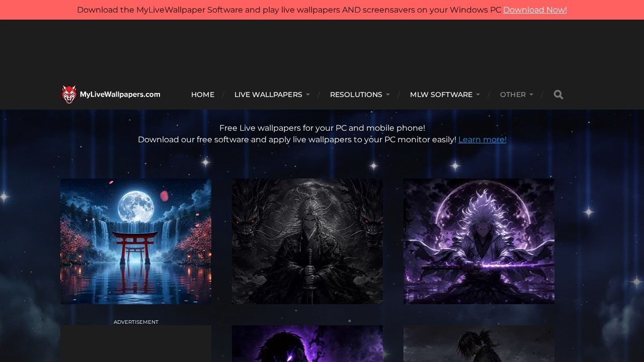This screenshot has height=362, width=644.
Task: Click the MyLiveWallpapers.com wolf logo
Action: pos(111,95)
